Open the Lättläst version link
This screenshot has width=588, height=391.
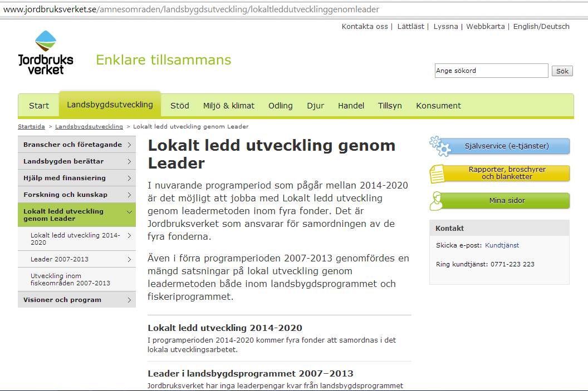[410, 27]
